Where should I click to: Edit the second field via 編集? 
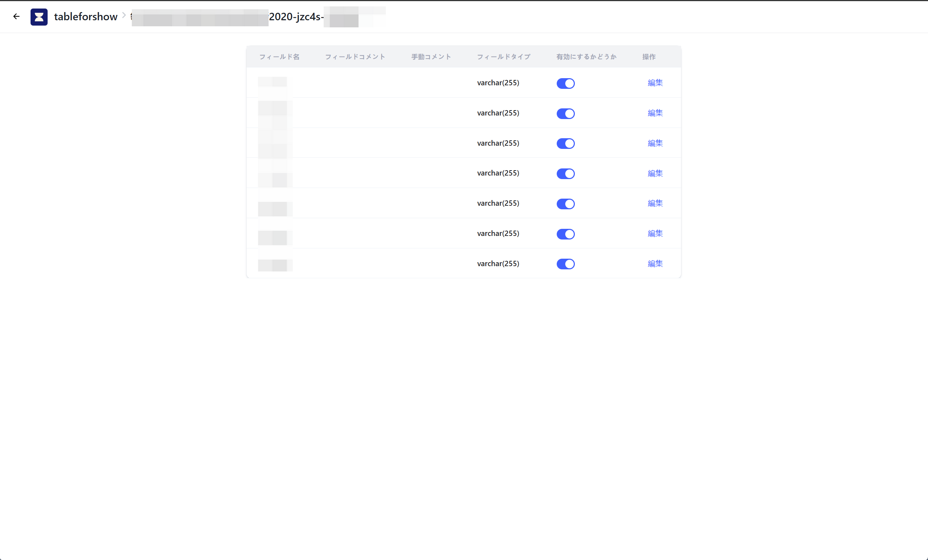655,113
